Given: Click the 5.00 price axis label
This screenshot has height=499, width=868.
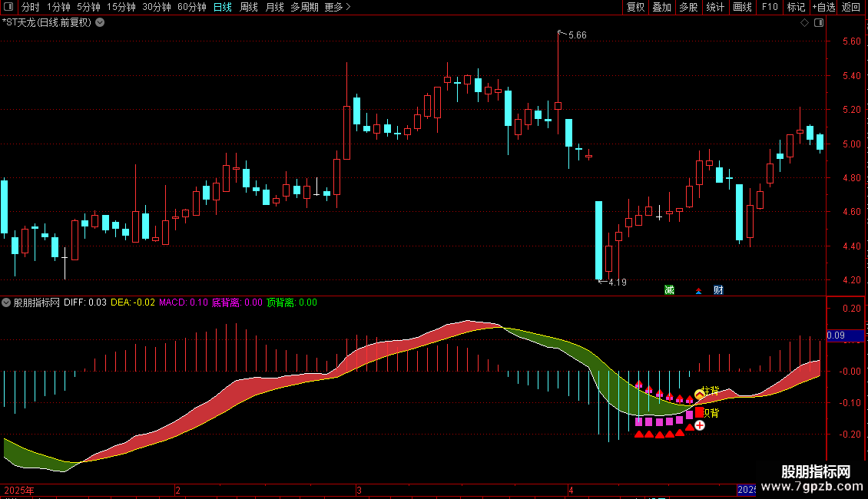Looking at the screenshot, I should tap(851, 144).
